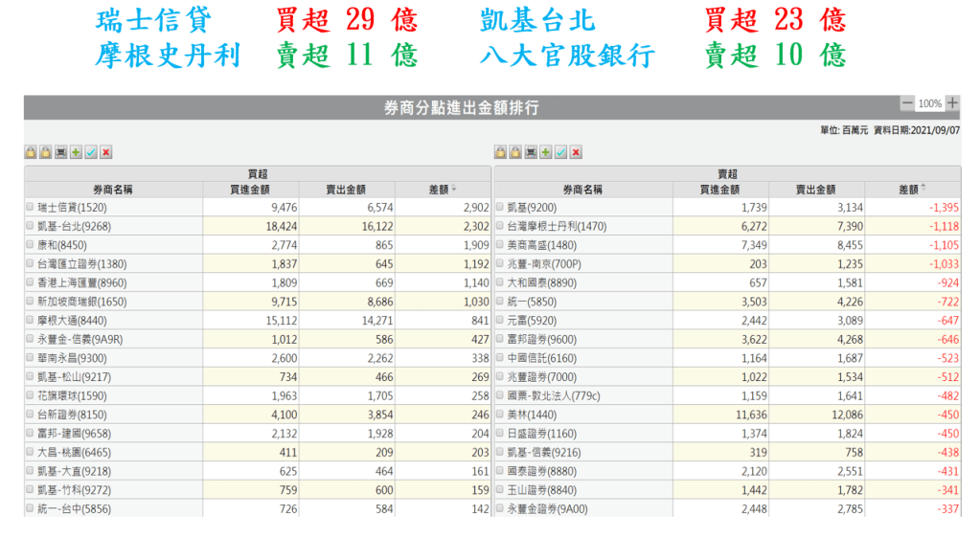Click the print icon above the 買超 table

coord(60,152)
